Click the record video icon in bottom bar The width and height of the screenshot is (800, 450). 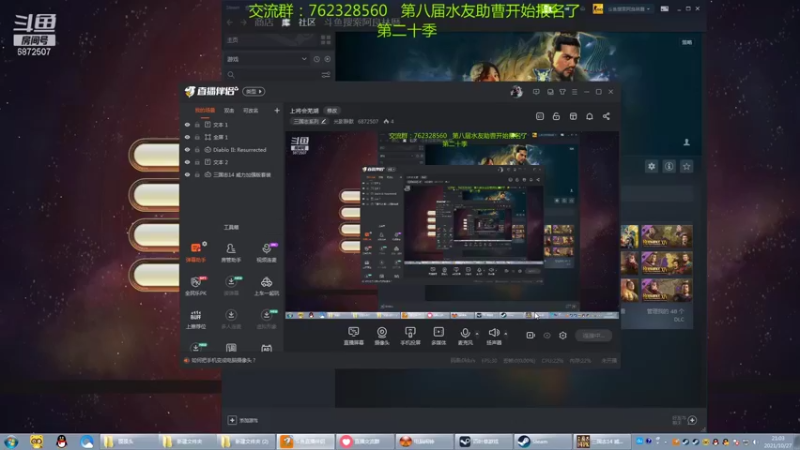[531, 335]
